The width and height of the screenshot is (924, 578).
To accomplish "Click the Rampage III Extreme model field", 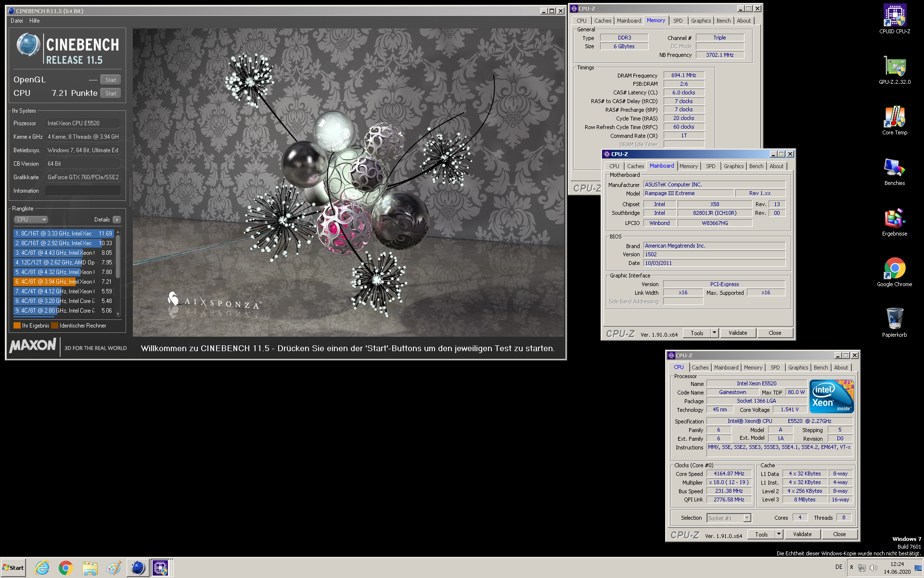I will click(x=689, y=193).
